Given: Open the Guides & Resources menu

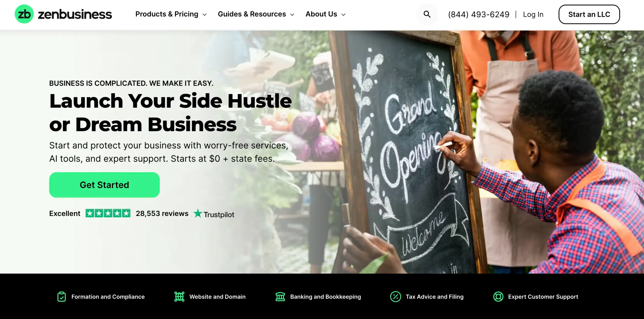Looking at the screenshot, I should pos(256,14).
